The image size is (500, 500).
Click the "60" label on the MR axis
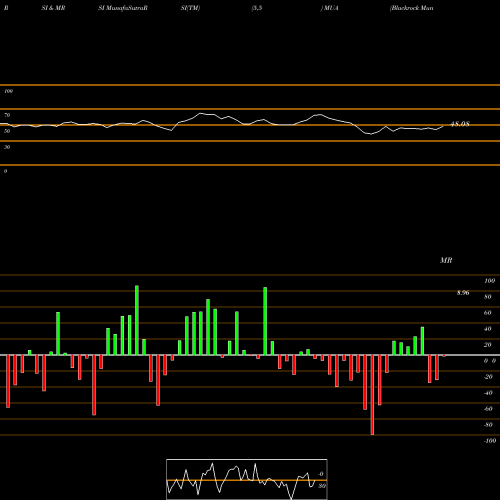[x=488, y=313]
